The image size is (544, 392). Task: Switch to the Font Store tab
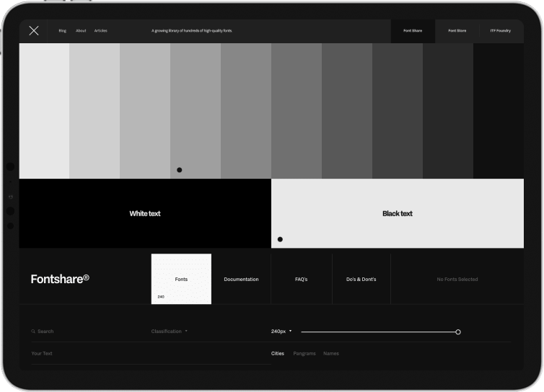(x=457, y=31)
